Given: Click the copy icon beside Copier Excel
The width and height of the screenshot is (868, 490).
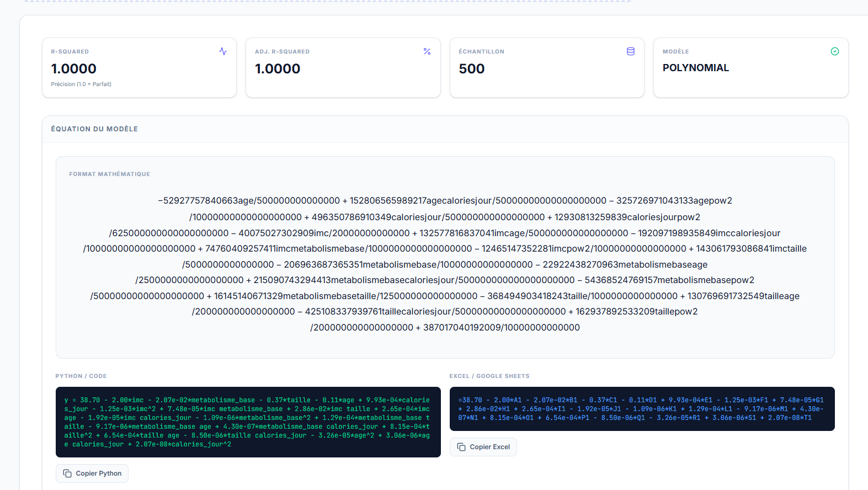Looking at the screenshot, I should pos(461,447).
